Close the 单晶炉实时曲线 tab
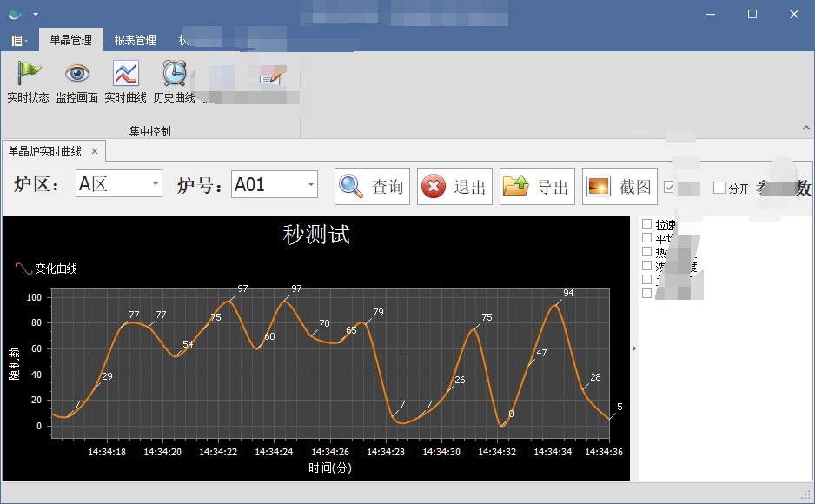 95,149
